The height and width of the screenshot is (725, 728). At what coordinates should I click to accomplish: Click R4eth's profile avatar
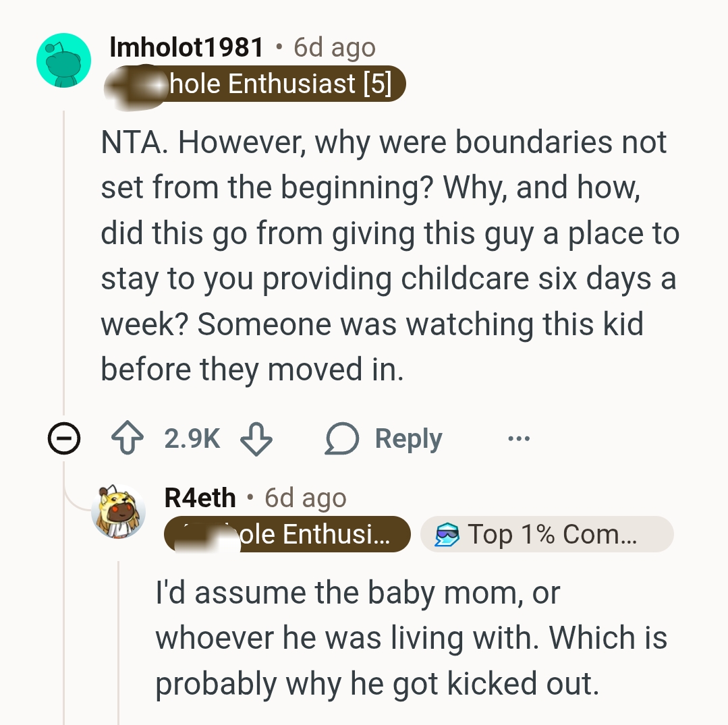click(x=119, y=511)
